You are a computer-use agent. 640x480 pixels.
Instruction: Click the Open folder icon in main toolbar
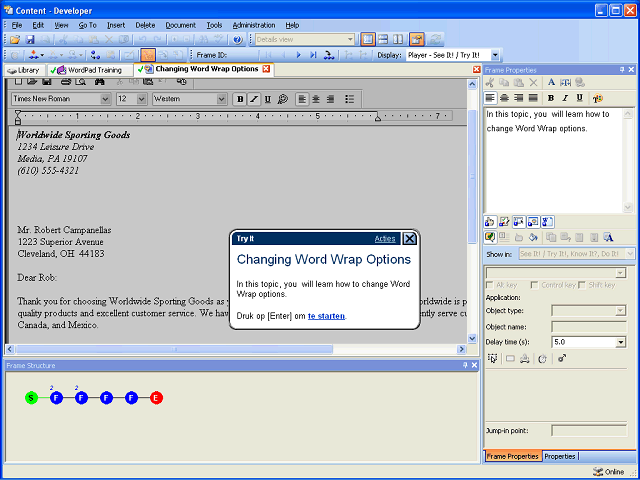(x=15, y=40)
